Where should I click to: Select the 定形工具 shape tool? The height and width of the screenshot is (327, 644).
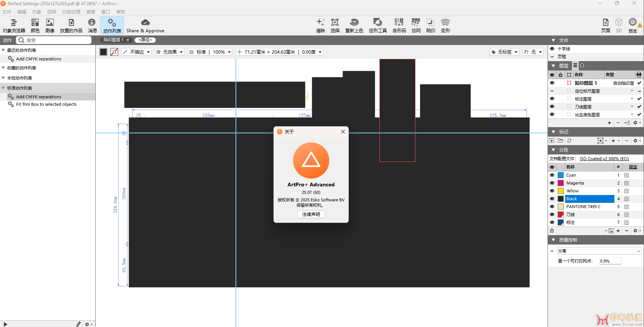(378, 25)
